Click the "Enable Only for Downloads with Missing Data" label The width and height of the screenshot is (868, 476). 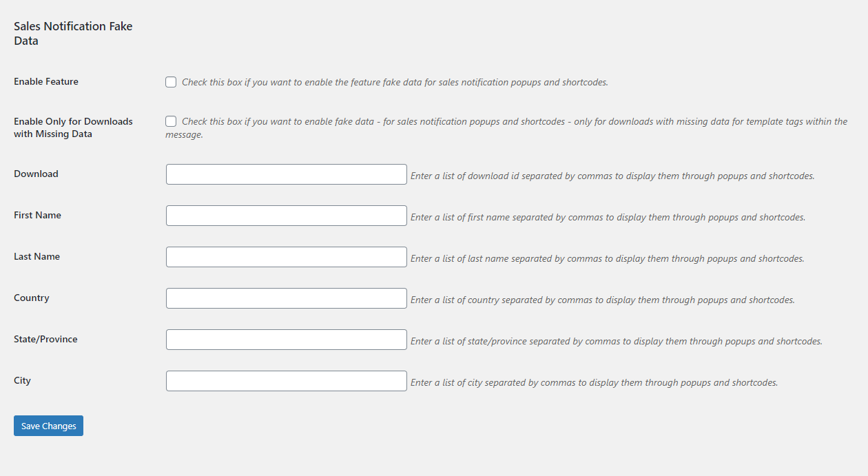click(x=73, y=127)
